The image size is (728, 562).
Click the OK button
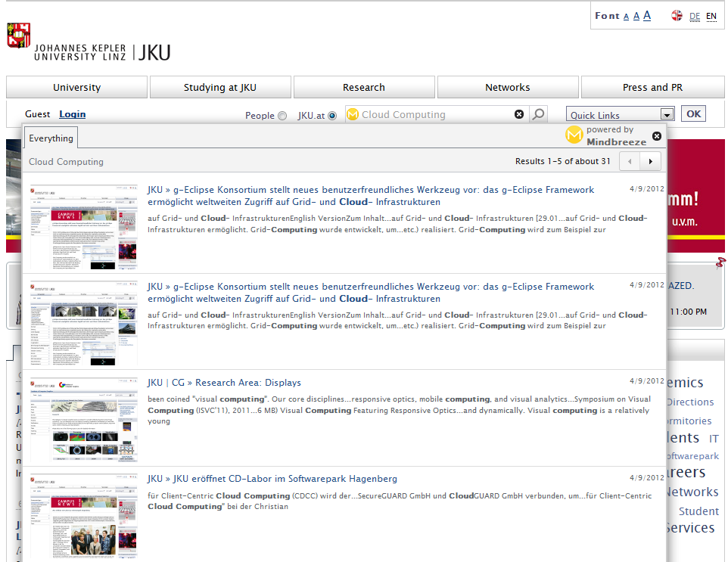(694, 113)
